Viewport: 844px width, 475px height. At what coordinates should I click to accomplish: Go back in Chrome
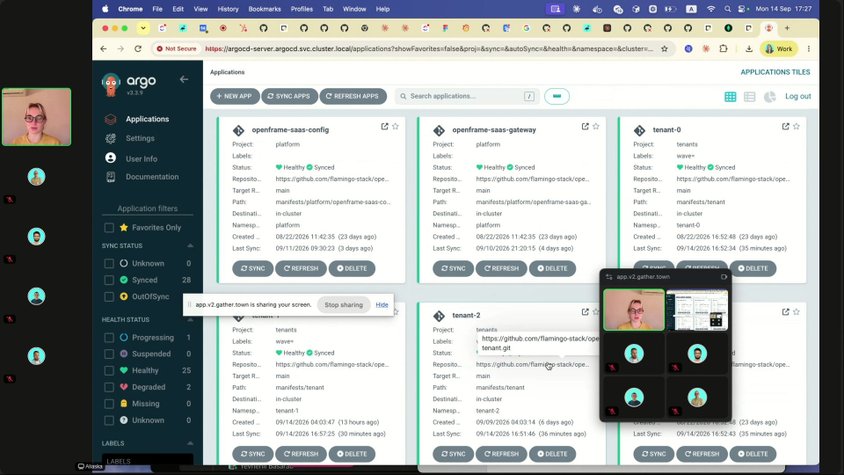coord(103,48)
